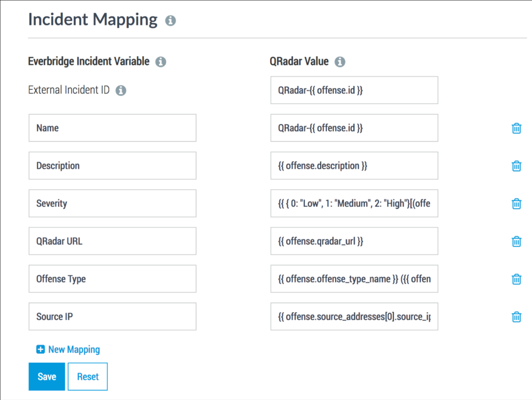Edit the offense.qradar_url value field
This screenshot has height=400, width=532.
tap(354, 241)
